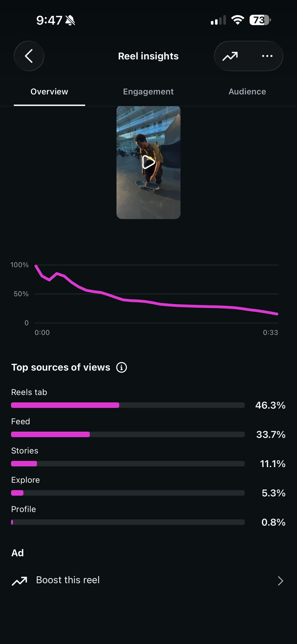This screenshot has height=644, width=297.
Task: Tap the retention graph line at 0:00
Action: 36,266
